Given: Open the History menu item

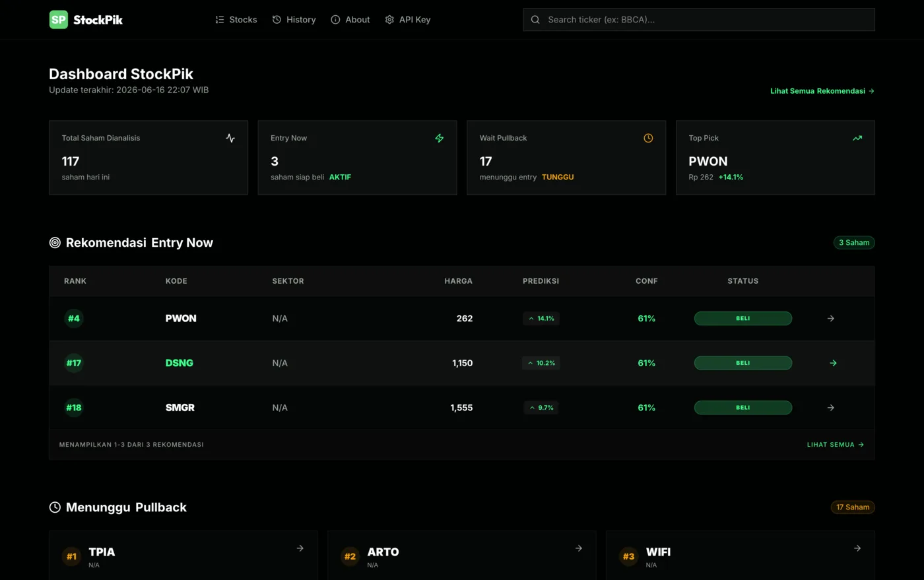Looking at the screenshot, I should 294,20.
